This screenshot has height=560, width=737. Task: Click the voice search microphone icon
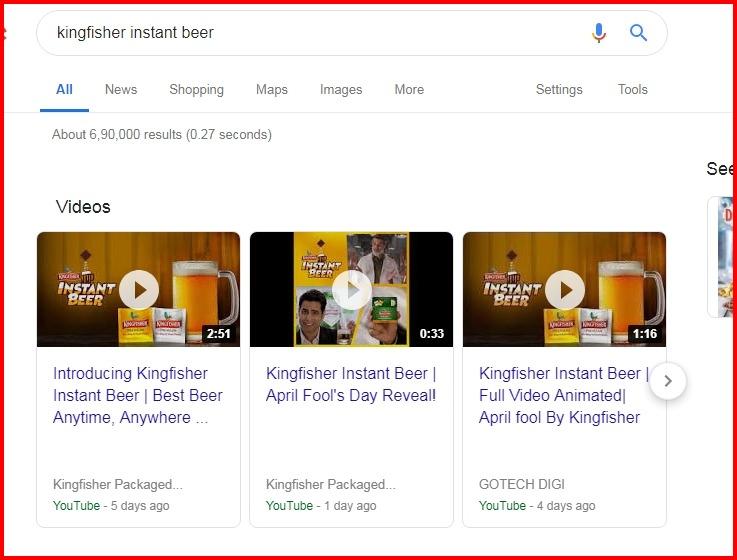tap(598, 32)
